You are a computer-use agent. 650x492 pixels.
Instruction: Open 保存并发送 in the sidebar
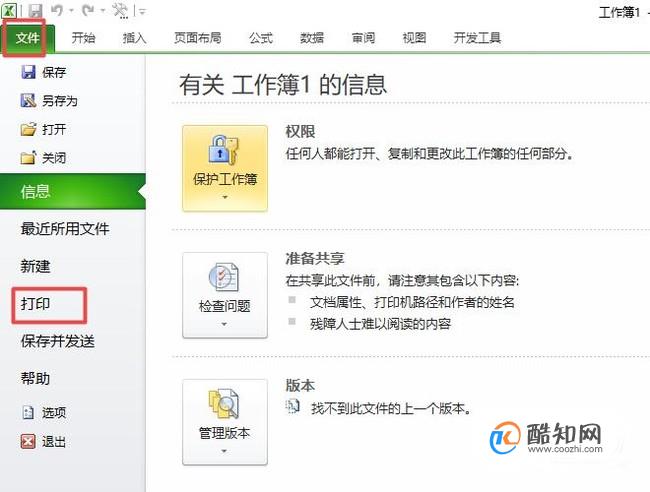tap(58, 341)
